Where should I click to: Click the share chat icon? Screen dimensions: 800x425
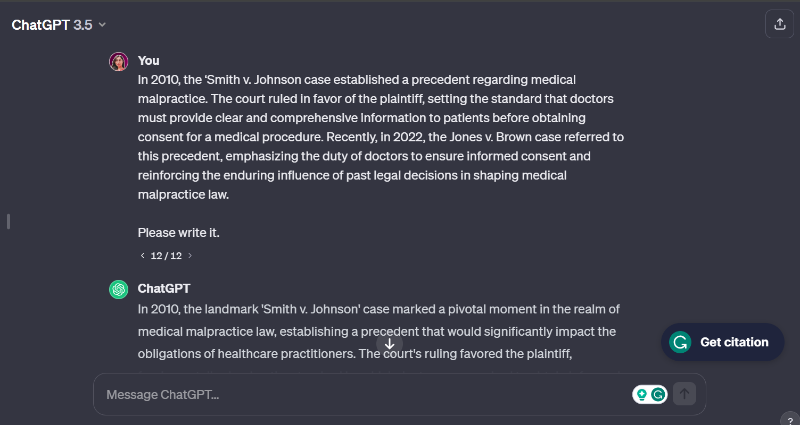778,25
